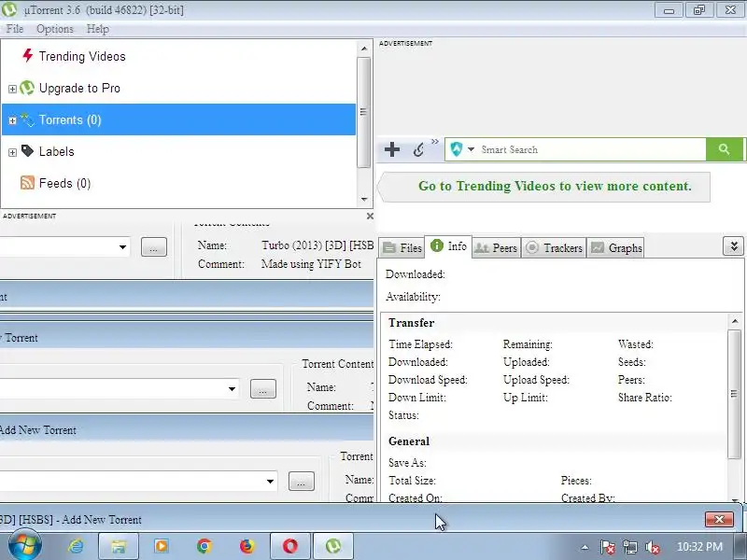Switch to the Peers tab
747x560 pixels.
coord(496,247)
